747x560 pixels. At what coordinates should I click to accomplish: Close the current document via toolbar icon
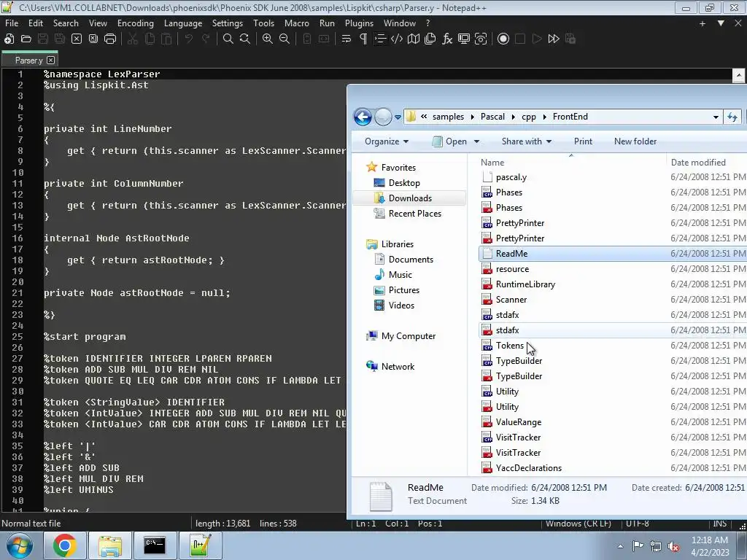point(76,39)
